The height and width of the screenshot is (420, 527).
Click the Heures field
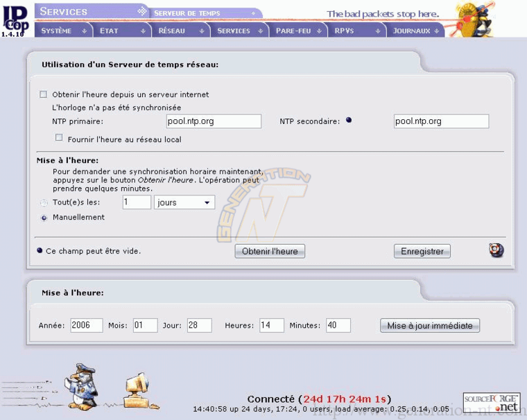pos(272,325)
